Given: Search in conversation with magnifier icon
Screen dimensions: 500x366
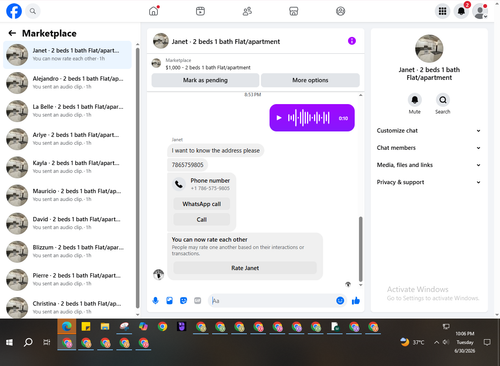Looking at the screenshot, I should click(443, 100).
